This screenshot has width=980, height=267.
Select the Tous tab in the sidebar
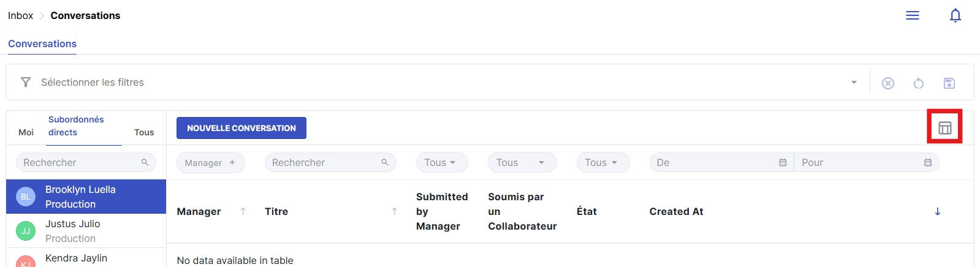pos(144,132)
